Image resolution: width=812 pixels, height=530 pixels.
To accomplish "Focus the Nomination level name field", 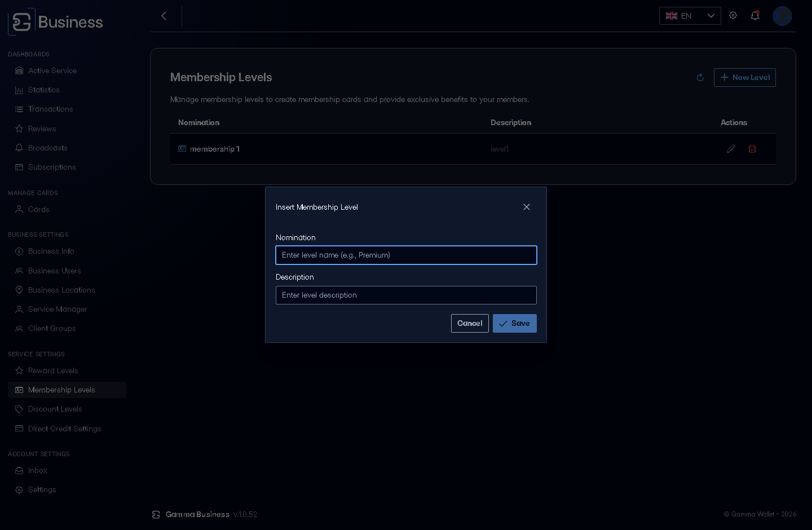I will coord(406,255).
